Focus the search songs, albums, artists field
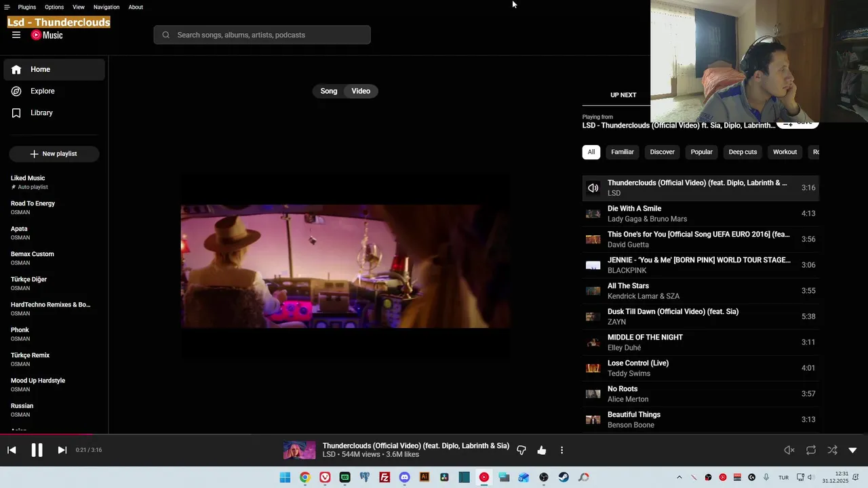The width and height of the screenshot is (868, 488). tap(262, 35)
